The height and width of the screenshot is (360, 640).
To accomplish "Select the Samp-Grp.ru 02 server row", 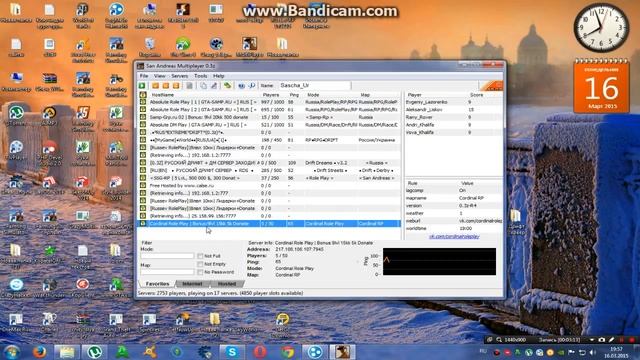I will click(269, 117).
